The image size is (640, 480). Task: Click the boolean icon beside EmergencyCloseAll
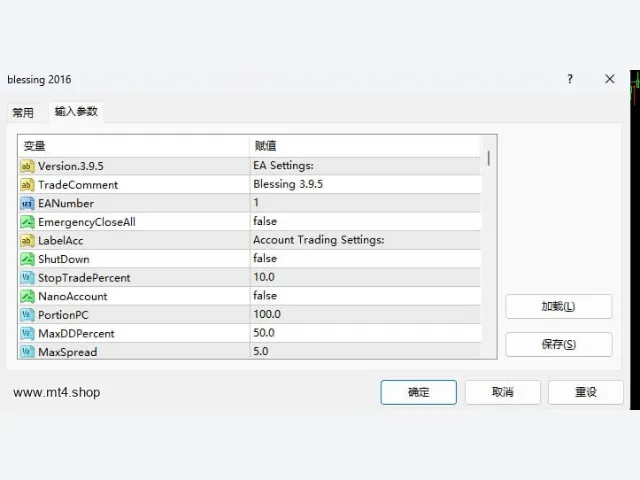[27, 222]
